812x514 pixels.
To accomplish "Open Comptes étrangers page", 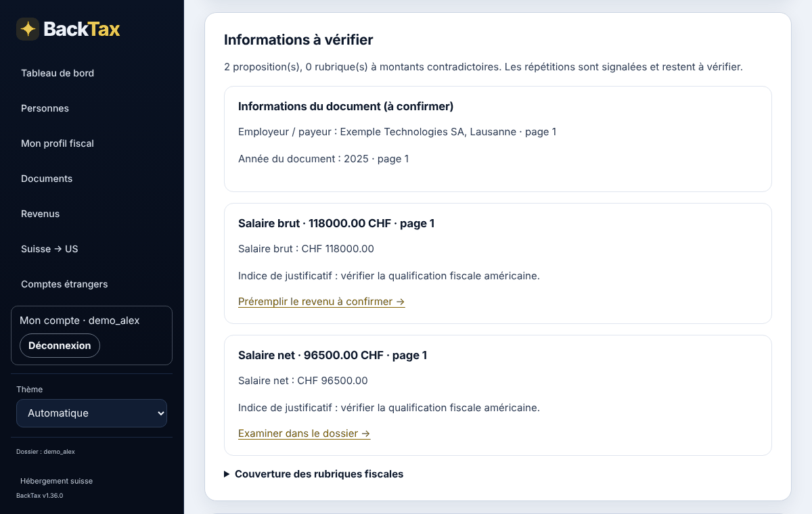I will tap(64, 284).
